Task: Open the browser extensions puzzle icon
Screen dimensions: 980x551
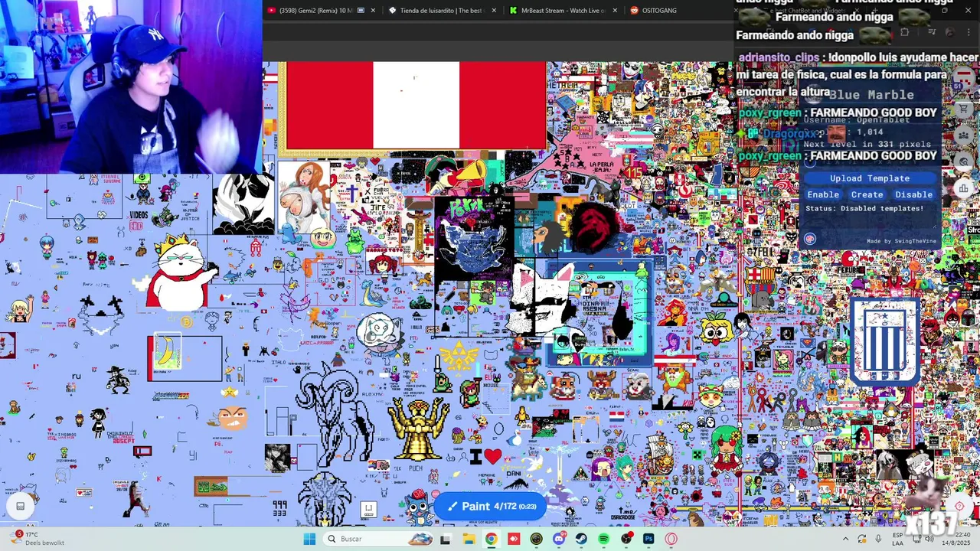Action: click(x=904, y=32)
